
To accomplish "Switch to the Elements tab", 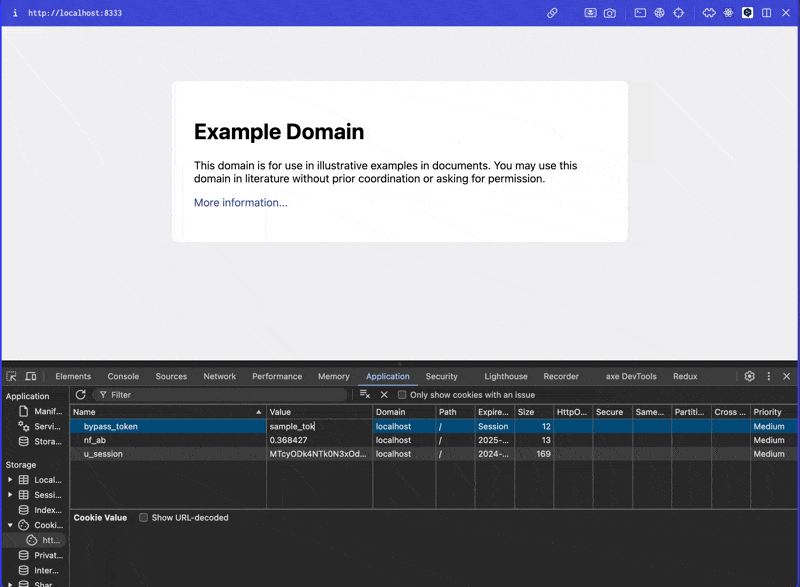I will point(73,376).
